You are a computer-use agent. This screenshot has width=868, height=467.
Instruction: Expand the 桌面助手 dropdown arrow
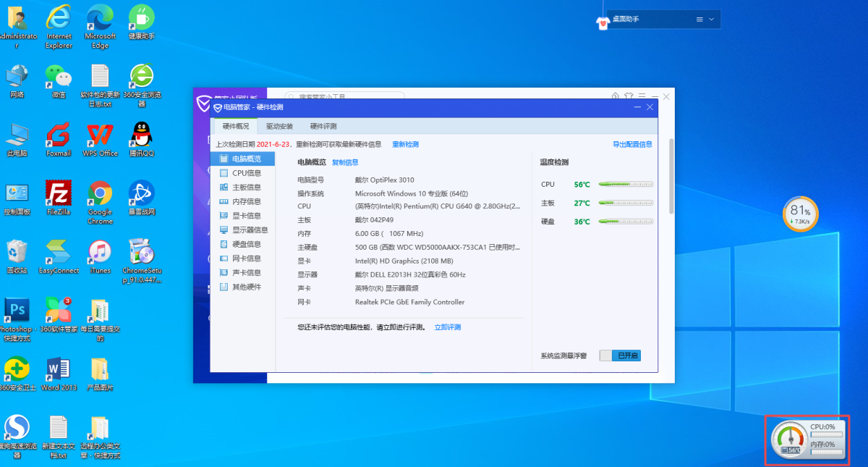pyautogui.click(x=711, y=20)
